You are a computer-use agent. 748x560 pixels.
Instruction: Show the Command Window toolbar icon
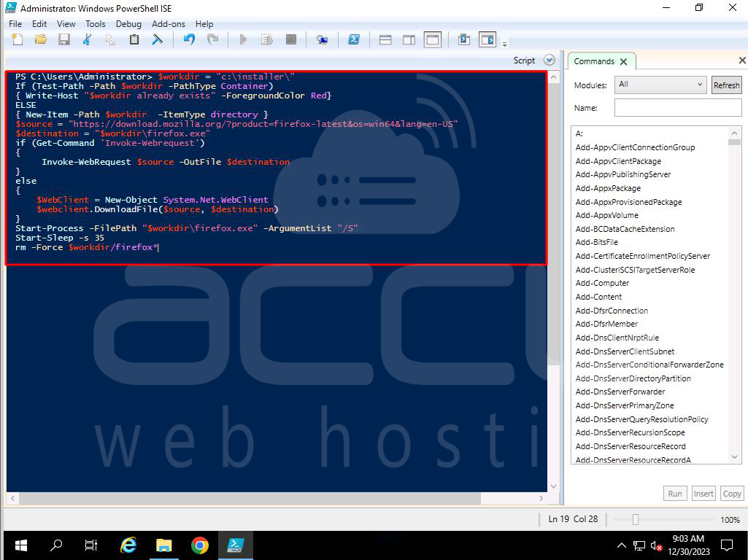point(463,39)
